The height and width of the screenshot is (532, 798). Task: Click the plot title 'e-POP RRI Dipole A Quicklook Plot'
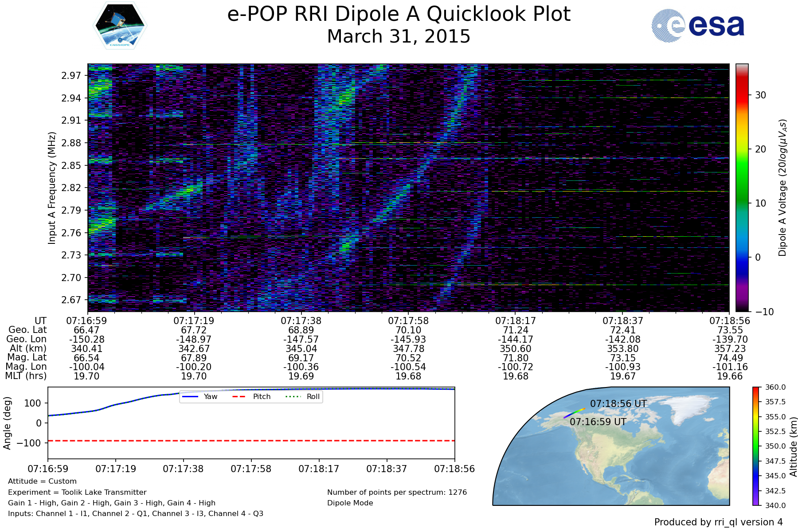pyautogui.click(x=399, y=14)
